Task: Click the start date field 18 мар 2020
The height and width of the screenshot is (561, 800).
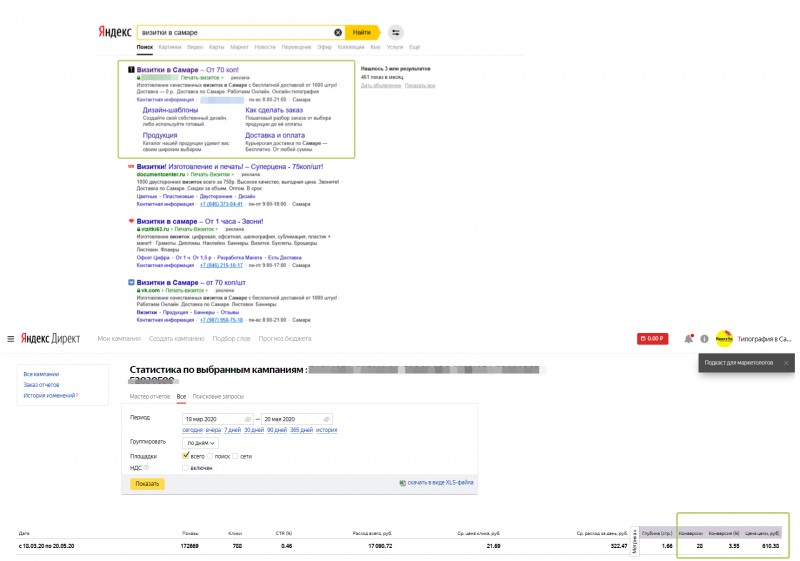Action: tap(217, 419)
